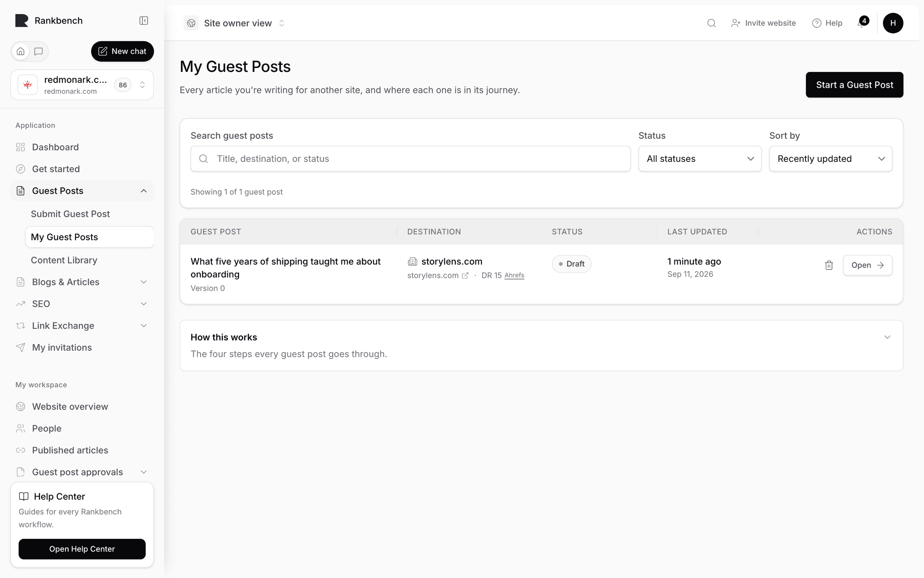Open the chat bubble icon
The height and width of the screenshot is (578, 924).
tap(39, 51)
